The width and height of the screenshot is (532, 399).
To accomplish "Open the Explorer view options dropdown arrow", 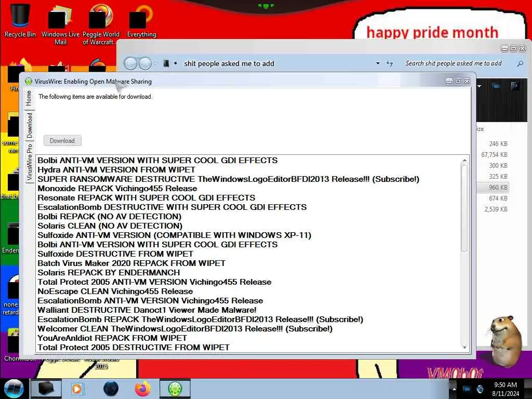I will coord(479,86).
